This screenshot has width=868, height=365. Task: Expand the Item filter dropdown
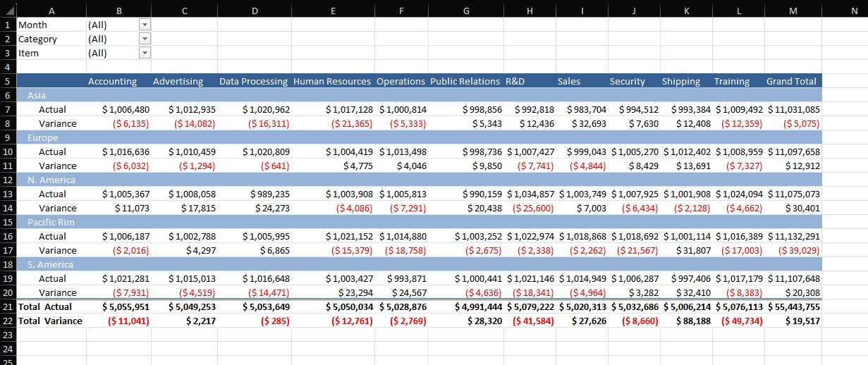click(x=145, y=53)
